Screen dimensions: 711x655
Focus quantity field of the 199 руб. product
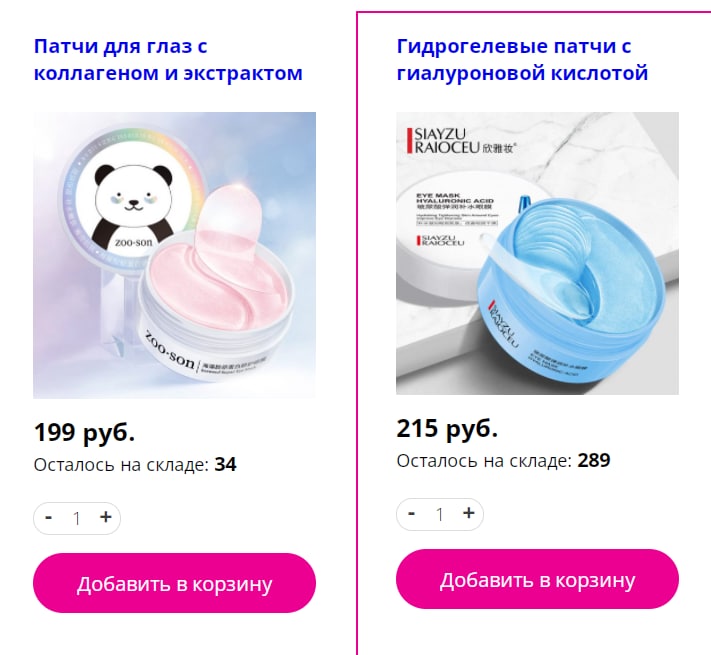pyautogui.click(x=77, y=518)
